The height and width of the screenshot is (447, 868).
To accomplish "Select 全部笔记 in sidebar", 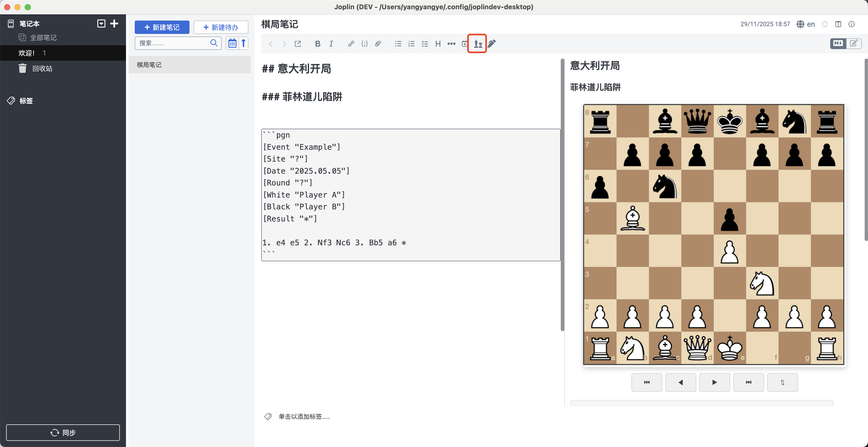I will (43, 37).
